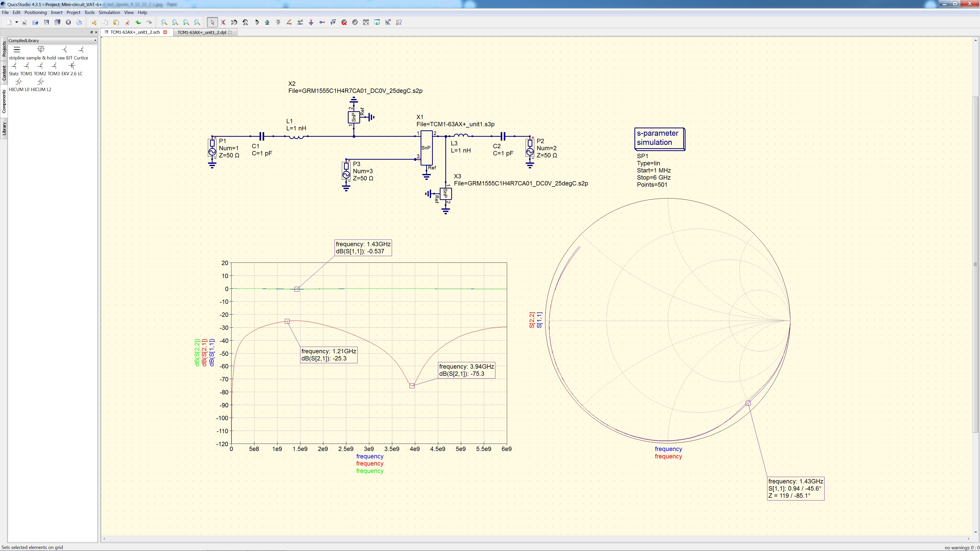This screenshot has width=980, height=551.
Task: Select the zoom-in magnifier tool
Action: [186, 22]
